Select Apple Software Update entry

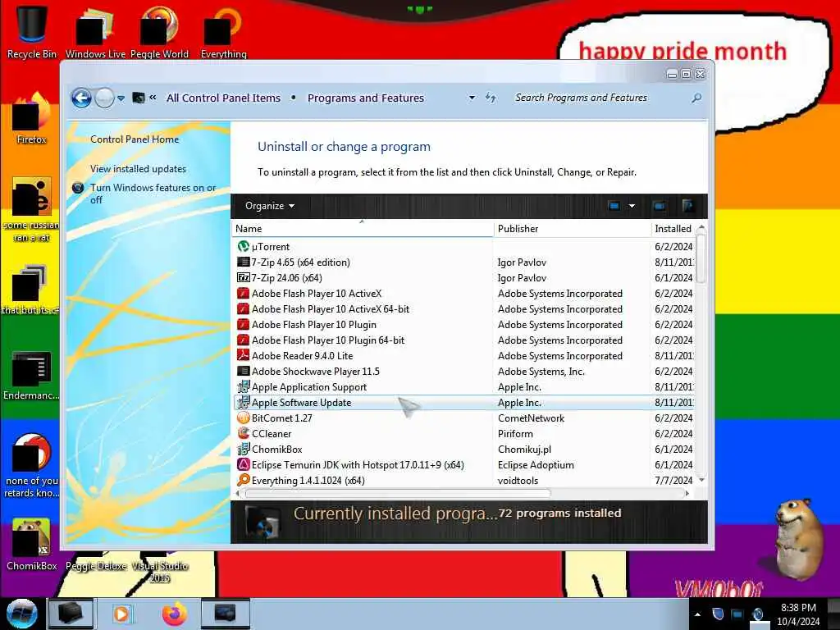[464, 402]
